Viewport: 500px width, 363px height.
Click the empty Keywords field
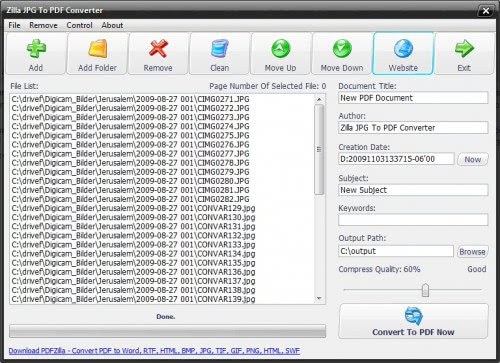(413, 220)
